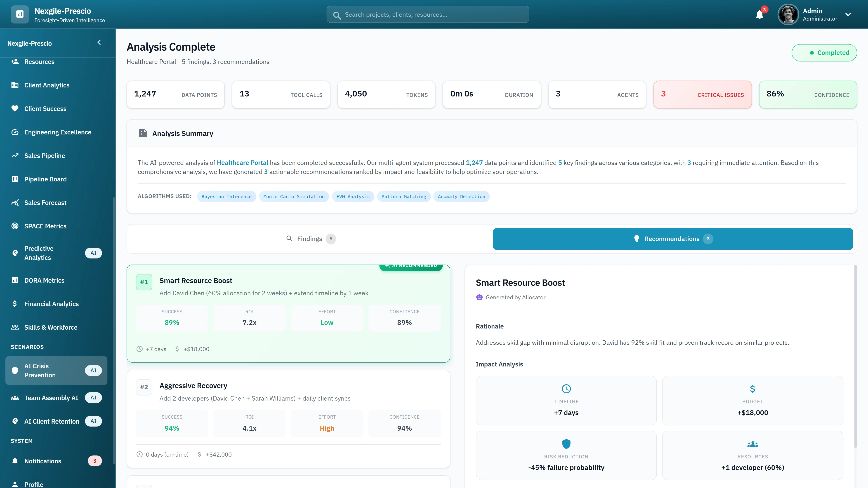Open DORA Metrics sidebar item
Image resolution: width=868 pixels, height=488 pixels.
[44, 280]
